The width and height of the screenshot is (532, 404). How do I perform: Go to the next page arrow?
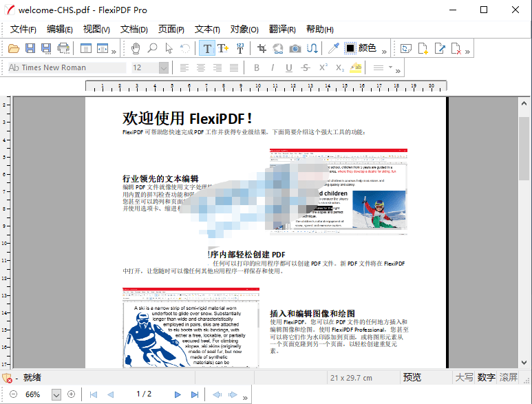(x=178, y=394)
